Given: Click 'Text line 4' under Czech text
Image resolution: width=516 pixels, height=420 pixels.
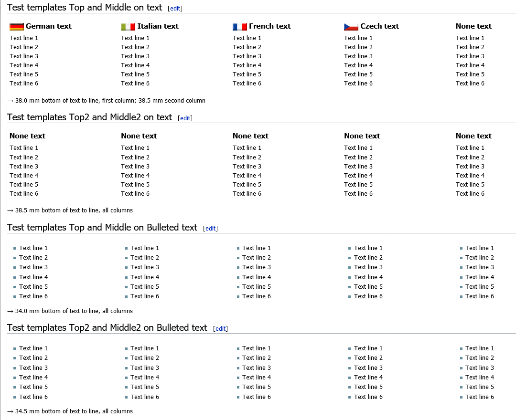Looking at the screenshot, I should (x=358, y=65).
